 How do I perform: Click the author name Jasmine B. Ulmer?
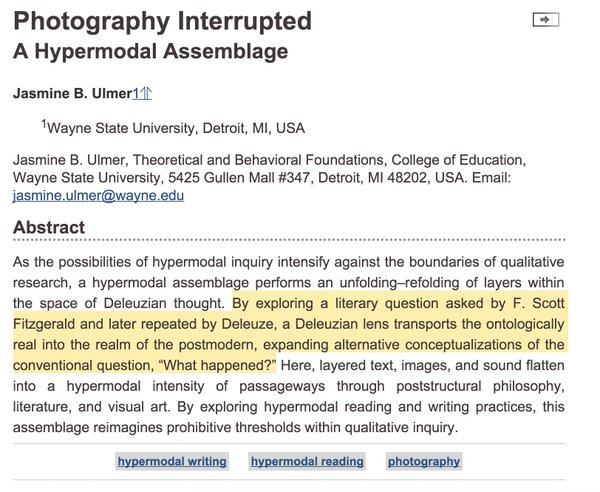click(x=72, y=93)
